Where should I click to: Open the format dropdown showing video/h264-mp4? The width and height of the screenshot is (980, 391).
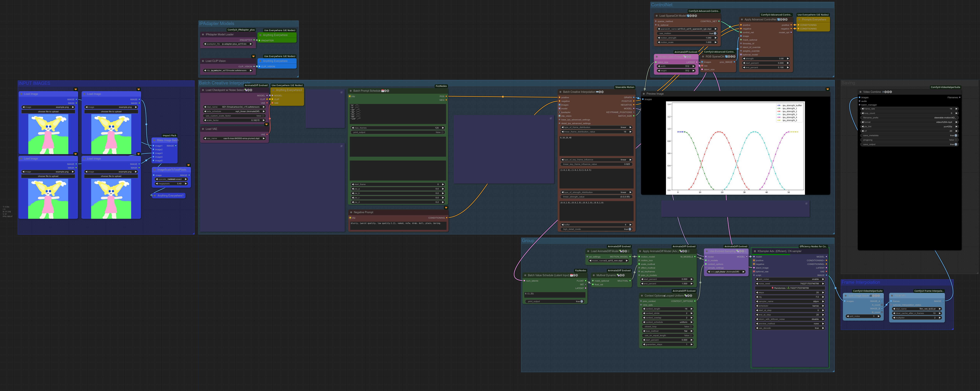(x=909, y=122)
